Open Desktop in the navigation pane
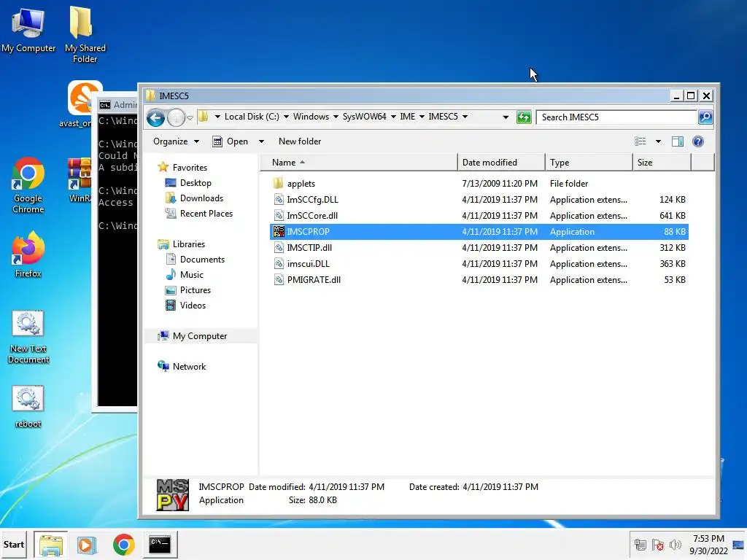The image size is (747, 560). point(196,183)
